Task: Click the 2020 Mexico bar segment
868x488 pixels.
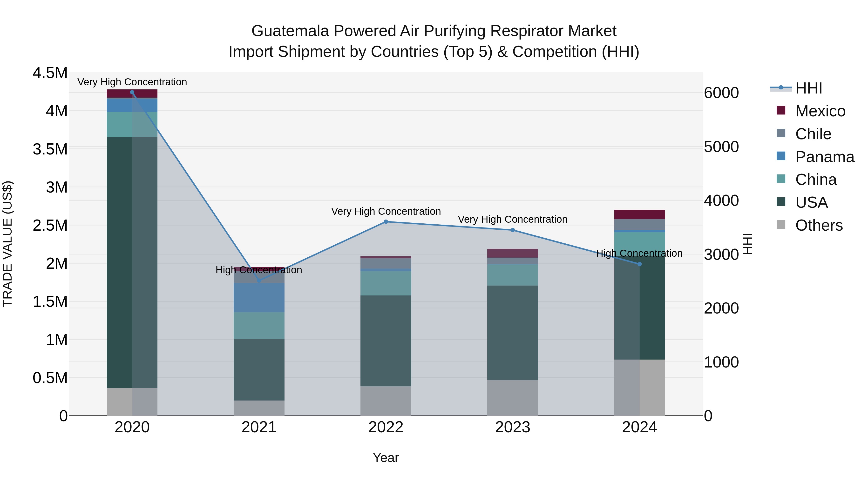Action: (132, 94)
